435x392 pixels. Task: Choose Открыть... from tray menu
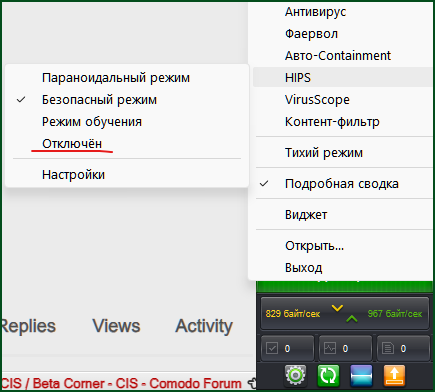click(x=342, y=246)
